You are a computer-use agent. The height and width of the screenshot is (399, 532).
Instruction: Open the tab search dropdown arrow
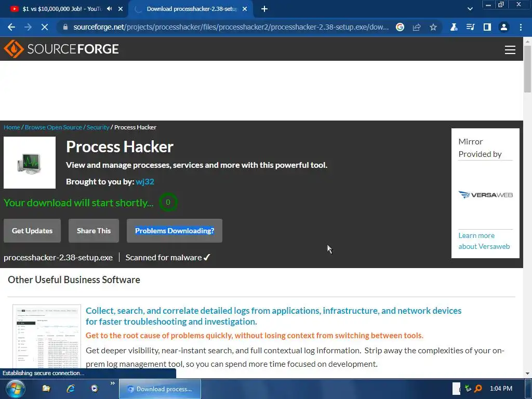pyautogui.click(x=470, y=9)
